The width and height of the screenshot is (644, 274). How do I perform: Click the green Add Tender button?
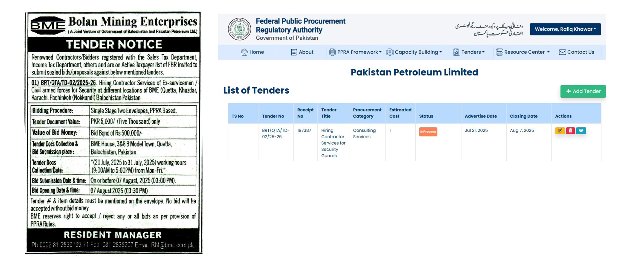[x=583, y=91]
